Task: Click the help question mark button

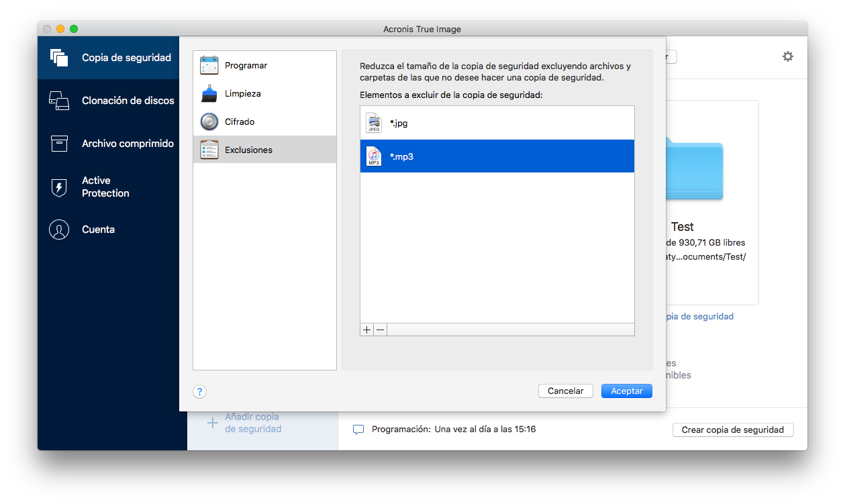Action: [x=199, y=392]
